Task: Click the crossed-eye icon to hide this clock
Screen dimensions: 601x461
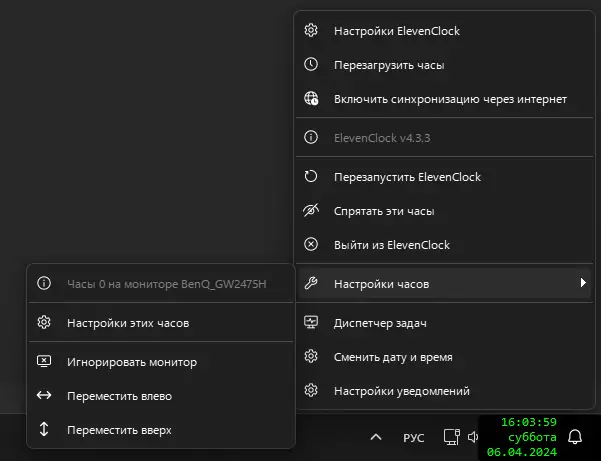Action: tap(311, 211)
